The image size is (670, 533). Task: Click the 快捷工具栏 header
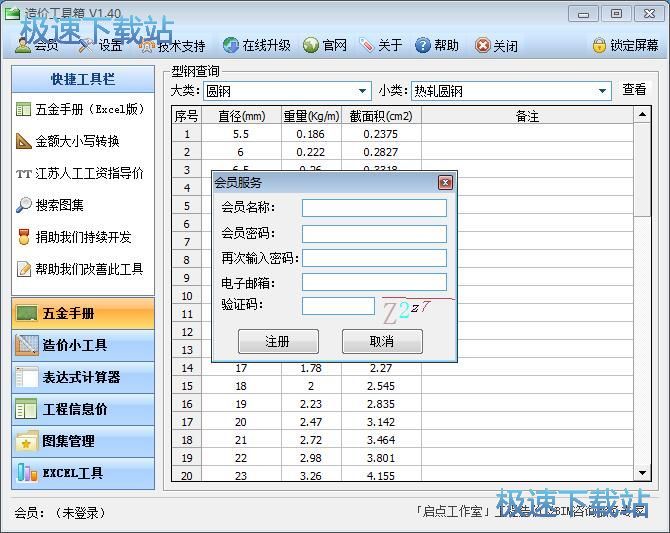pos(83,79)
